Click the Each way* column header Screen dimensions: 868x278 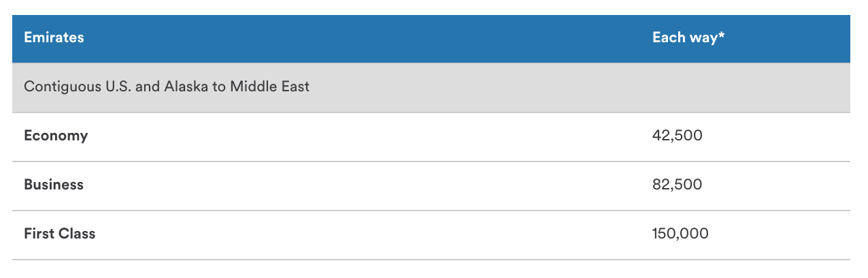coord(688,37)
